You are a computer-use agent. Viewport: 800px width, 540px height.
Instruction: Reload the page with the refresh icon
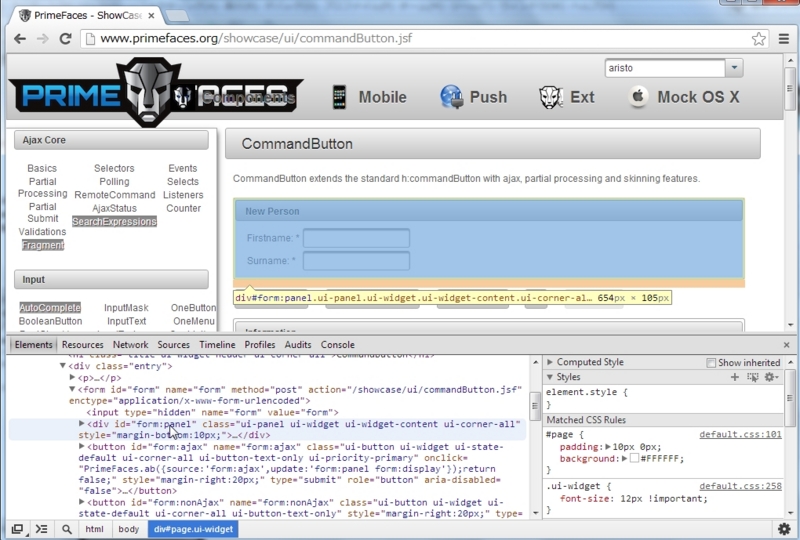65,39
